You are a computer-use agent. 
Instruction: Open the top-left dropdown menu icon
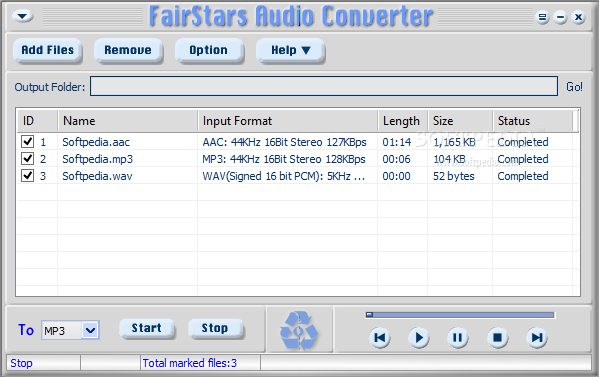[23, 16]
